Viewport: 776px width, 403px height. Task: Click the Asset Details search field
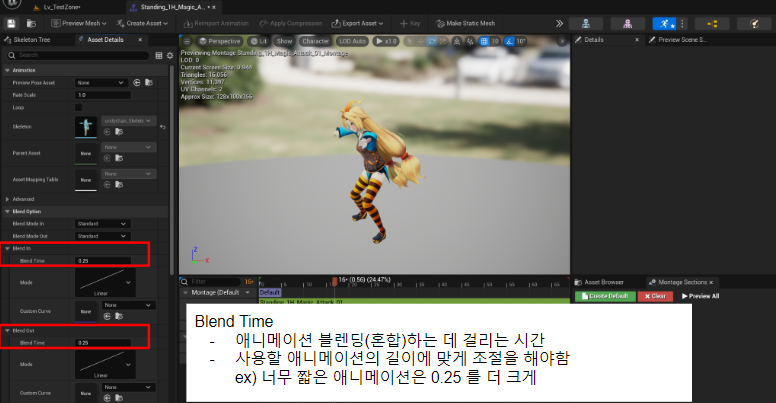click(78, 55)
